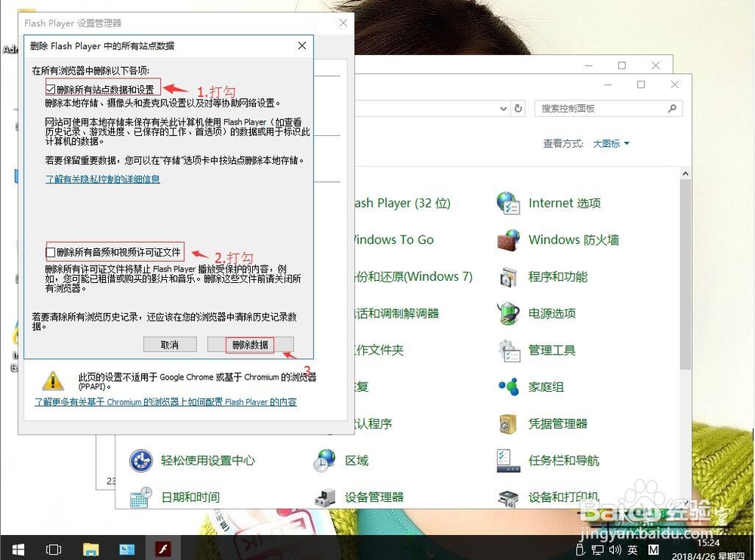Close the 删除所有站点数据 dialog

point(302,45)
